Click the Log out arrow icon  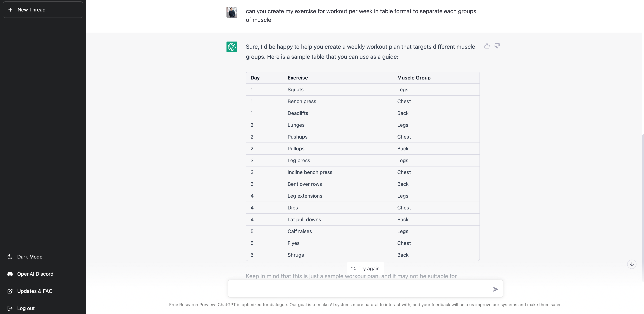(10, 308)
